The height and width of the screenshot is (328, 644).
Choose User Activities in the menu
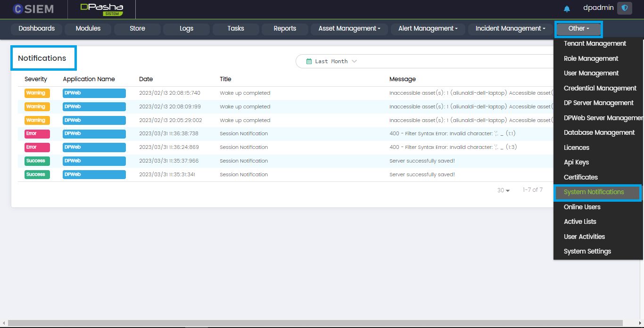584,237
